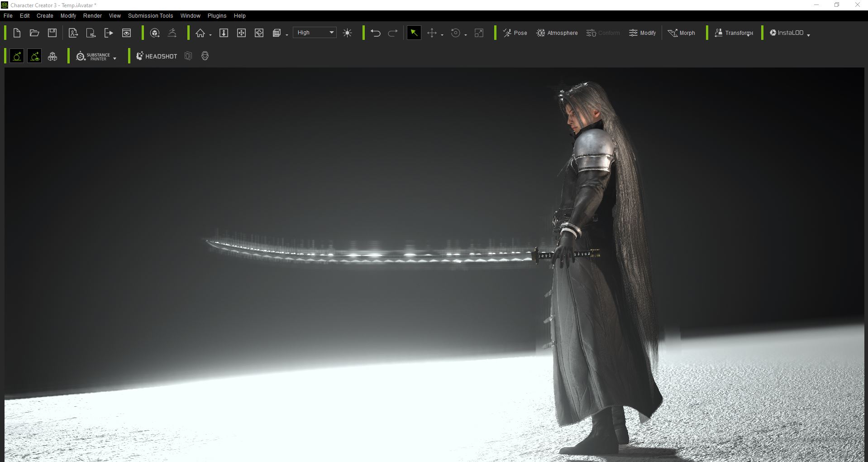
Task: Open the View menu
Action: tap(115, 15)
